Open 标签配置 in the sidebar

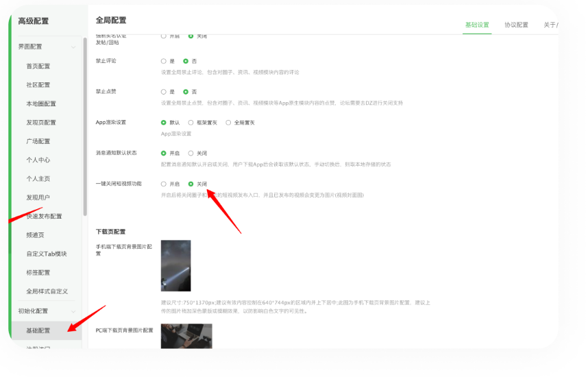[x=38, y=273]
